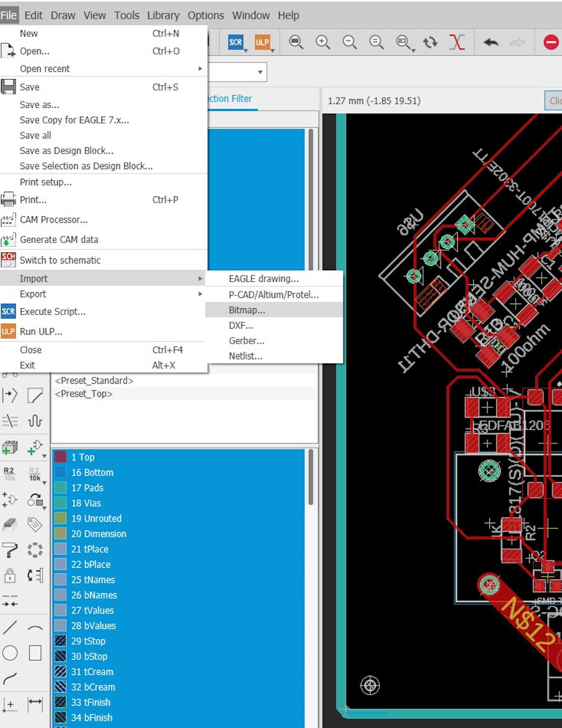This screenshot has width=562, height=728.
Task: Open the Zoom Select dropdown arrow
Action: [413, 51]
